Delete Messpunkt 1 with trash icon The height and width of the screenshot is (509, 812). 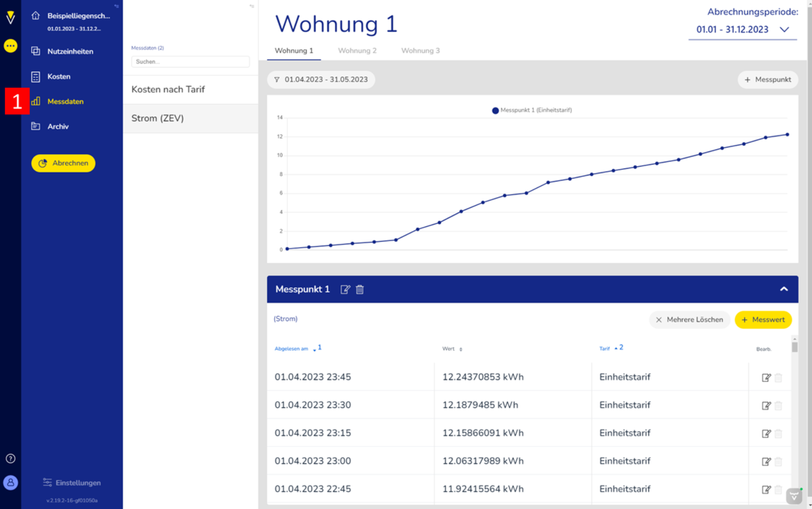click(x=360, y=289)
